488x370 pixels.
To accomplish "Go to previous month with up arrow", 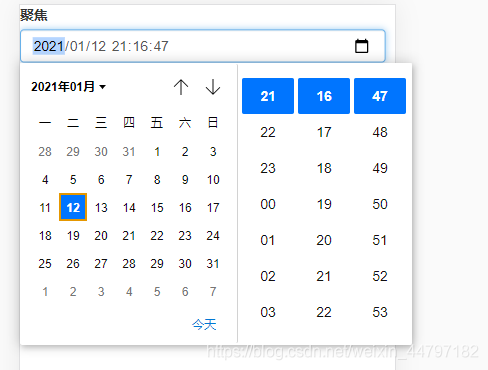I will click(181, 87).
